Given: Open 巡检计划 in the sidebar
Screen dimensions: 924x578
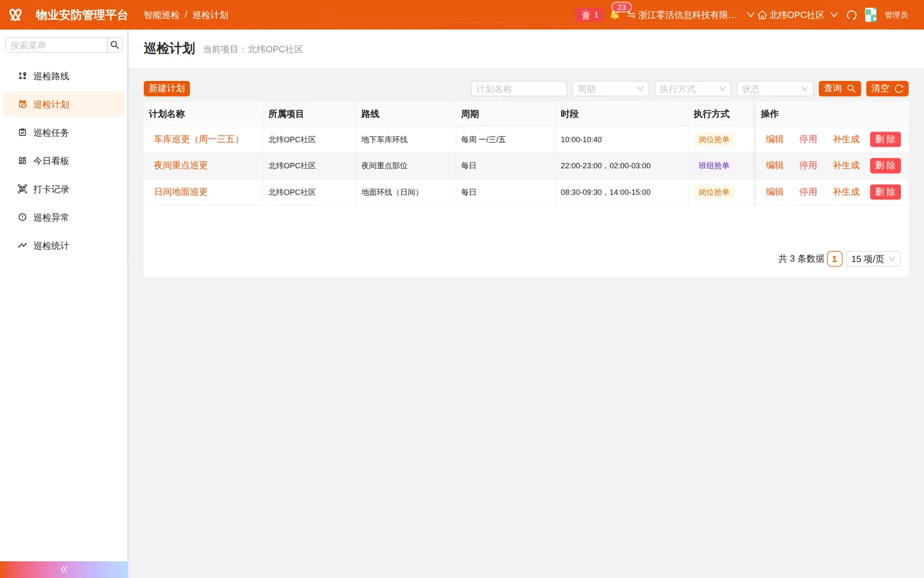Looking at the screenshot, I should (x=64, y=104).
